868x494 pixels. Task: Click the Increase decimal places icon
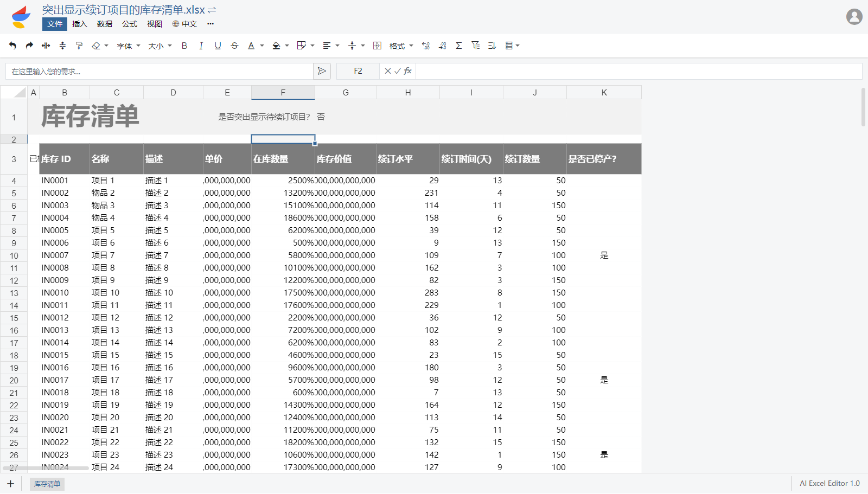tap(425, 46)
